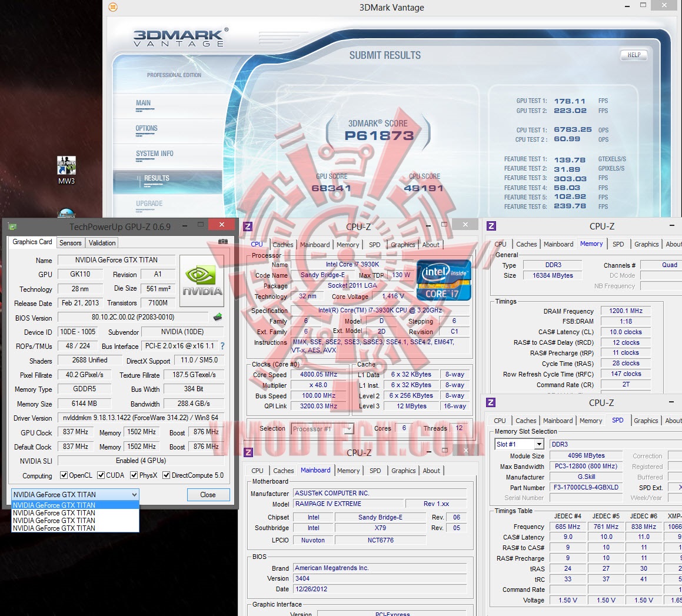Click the DRAM Frequency value 1200.1 MHz
This screenshot has width=682, height=616.
point(626,311)
